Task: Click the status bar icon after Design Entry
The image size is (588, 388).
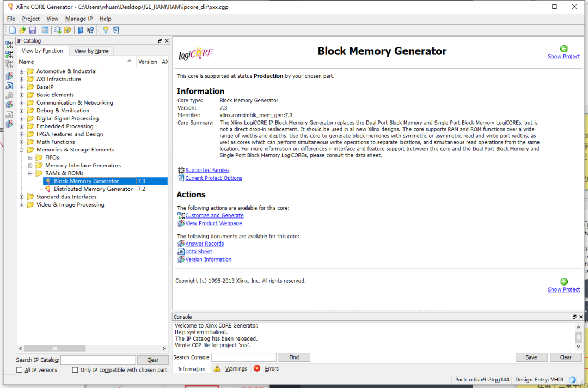Action: 572,380
